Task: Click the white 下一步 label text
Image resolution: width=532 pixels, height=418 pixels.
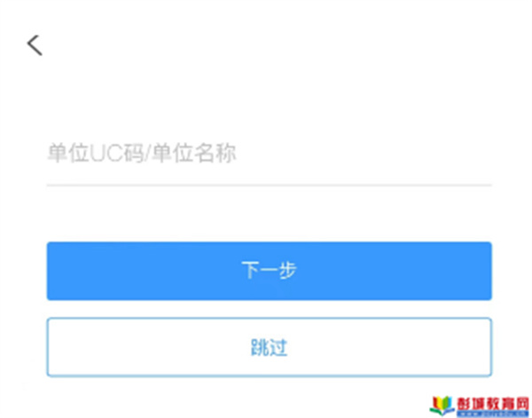Action: tap(269, 271)
